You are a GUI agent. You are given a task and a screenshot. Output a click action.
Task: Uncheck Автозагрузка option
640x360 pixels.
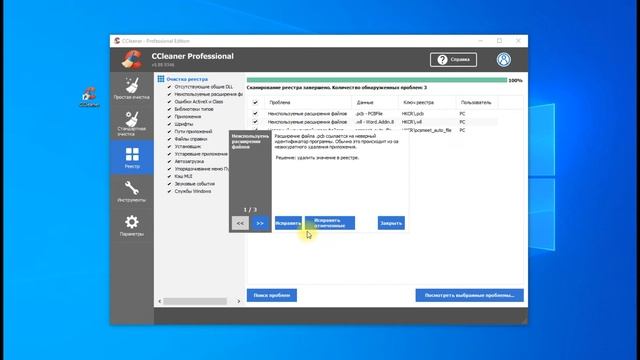(169, 162)
